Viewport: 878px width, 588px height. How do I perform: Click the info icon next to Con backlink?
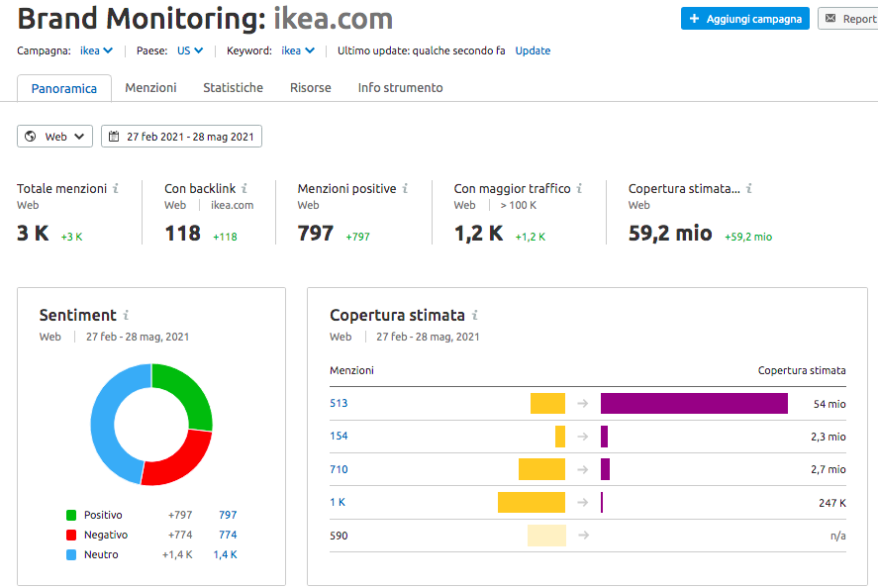tap(244, 189)
